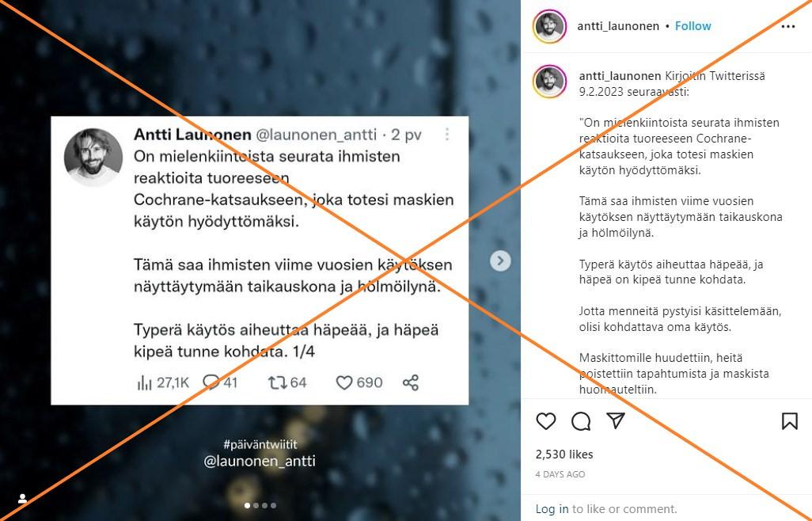The width and height of the screenshot is (812, 521).
Task: Save post with bookmark icon
Action: click(x=789, y=421)
